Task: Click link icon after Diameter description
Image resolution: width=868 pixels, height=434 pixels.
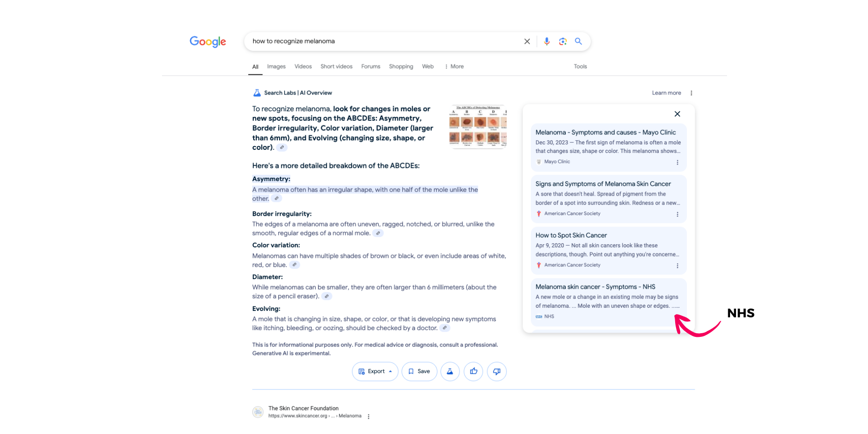Action: pyautogui.click(x=327, y=296)
